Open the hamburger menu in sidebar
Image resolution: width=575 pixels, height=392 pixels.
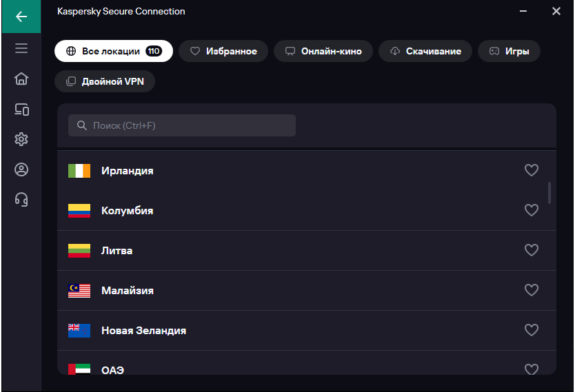21,48
